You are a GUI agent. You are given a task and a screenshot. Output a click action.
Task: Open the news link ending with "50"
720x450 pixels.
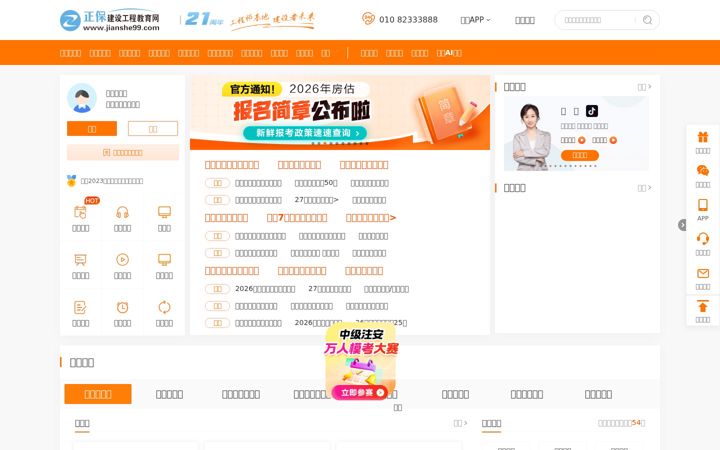[316, 183]
